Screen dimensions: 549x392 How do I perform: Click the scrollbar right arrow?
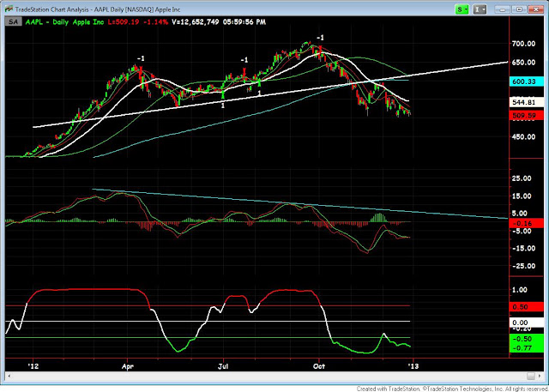click(540, 377)
